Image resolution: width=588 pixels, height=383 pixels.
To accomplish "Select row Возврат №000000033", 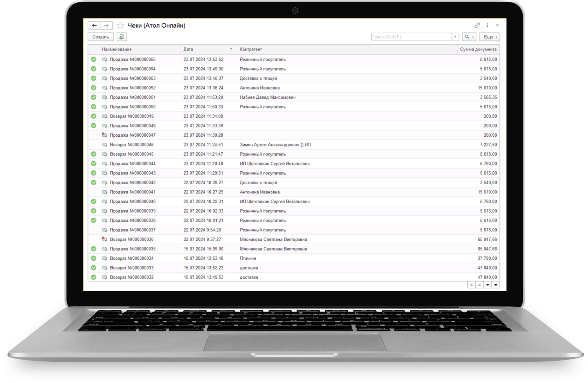I will (x=294, y=268).
